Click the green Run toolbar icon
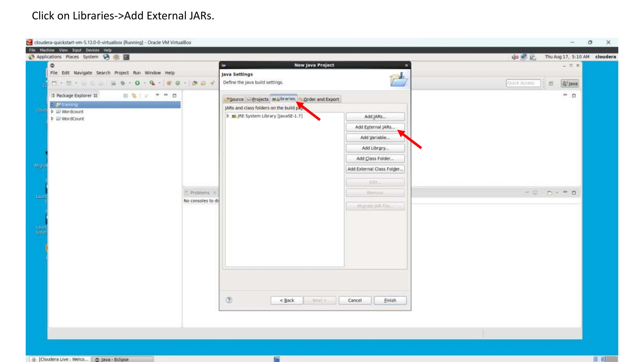The height and width of the screenshot is (362, 644). pyautogui.click(x=137, y=83)
